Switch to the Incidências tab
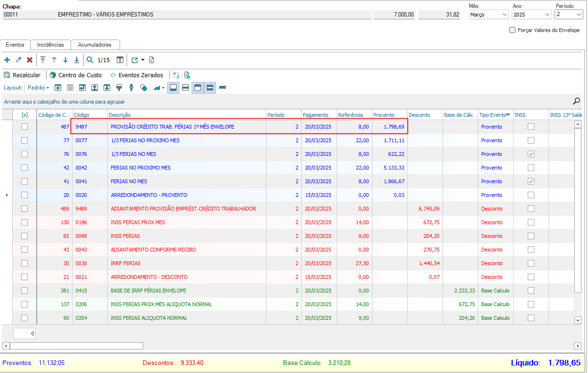This screenshot has width=588, height=373. [50, 45]
